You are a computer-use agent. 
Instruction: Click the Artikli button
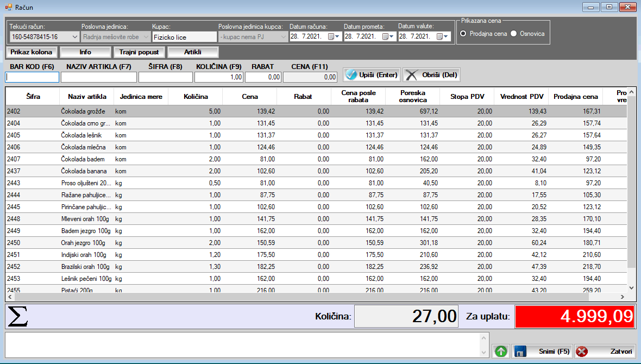(x=193, y=52)
